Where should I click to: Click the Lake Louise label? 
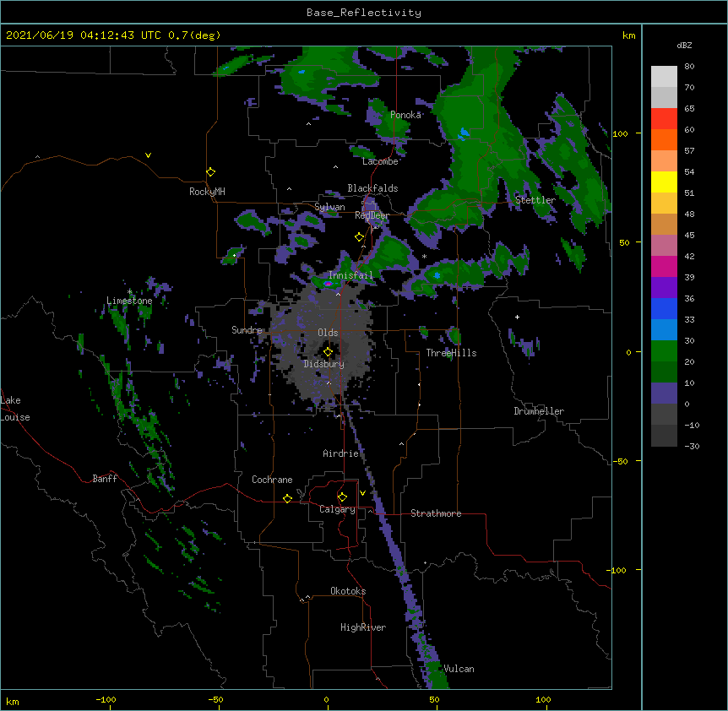pos(15,409)
